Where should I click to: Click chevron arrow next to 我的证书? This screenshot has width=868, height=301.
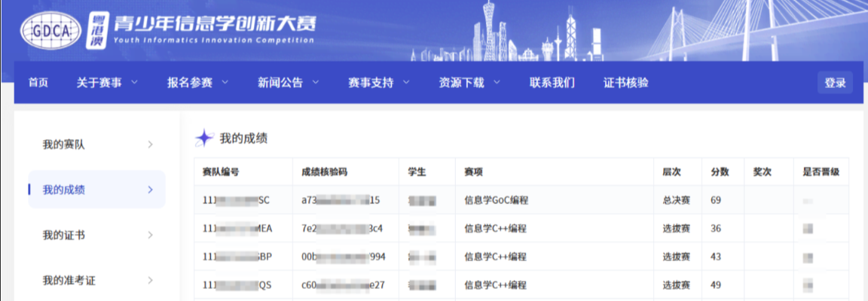click(x=150, y=235)
